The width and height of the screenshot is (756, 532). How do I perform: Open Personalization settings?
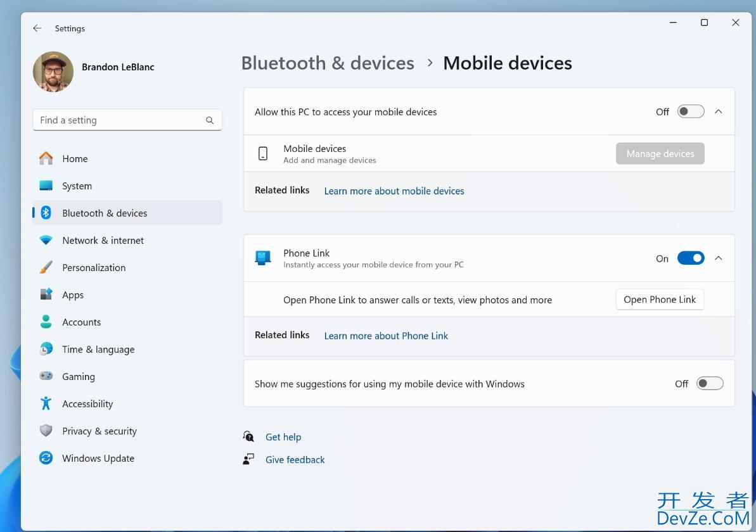pyautogui.click(x=127, y=267)
